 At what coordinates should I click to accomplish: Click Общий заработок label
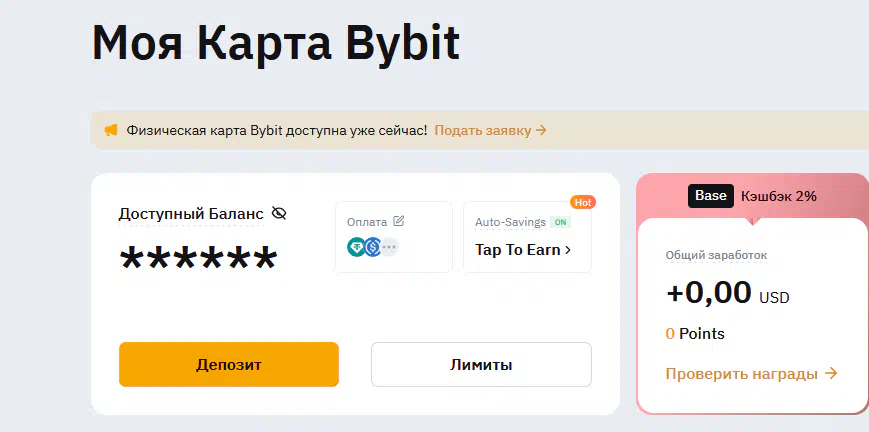(x=716, y=256)
